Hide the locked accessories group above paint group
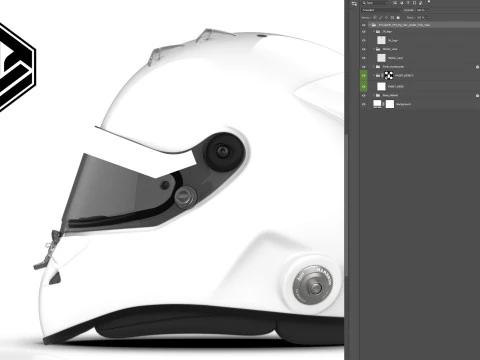 [364, 67]
